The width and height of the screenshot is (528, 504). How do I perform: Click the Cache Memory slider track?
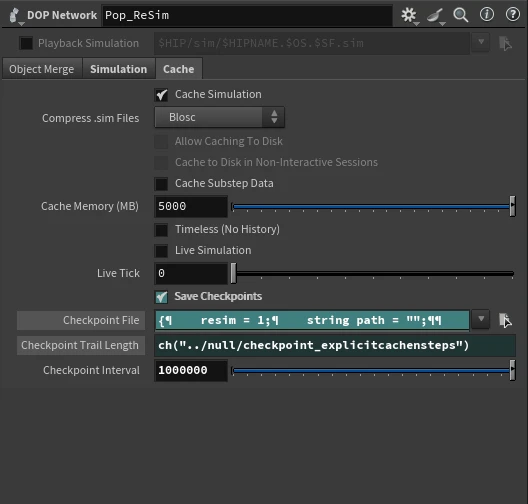pos(373,207)
